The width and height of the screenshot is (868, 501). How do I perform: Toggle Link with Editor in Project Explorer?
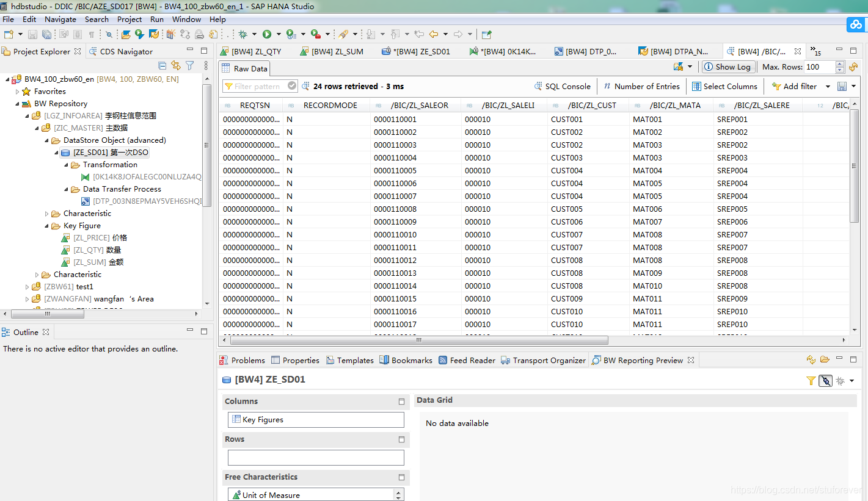tap(176, 65)
